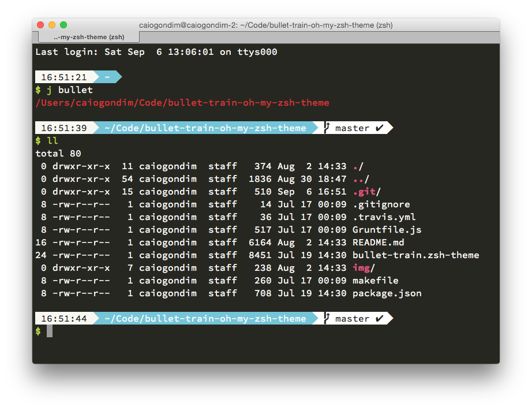Click the bullet-train.zsh-theme file name
Viewport: 532px width, 410px height.
(415, 255)
